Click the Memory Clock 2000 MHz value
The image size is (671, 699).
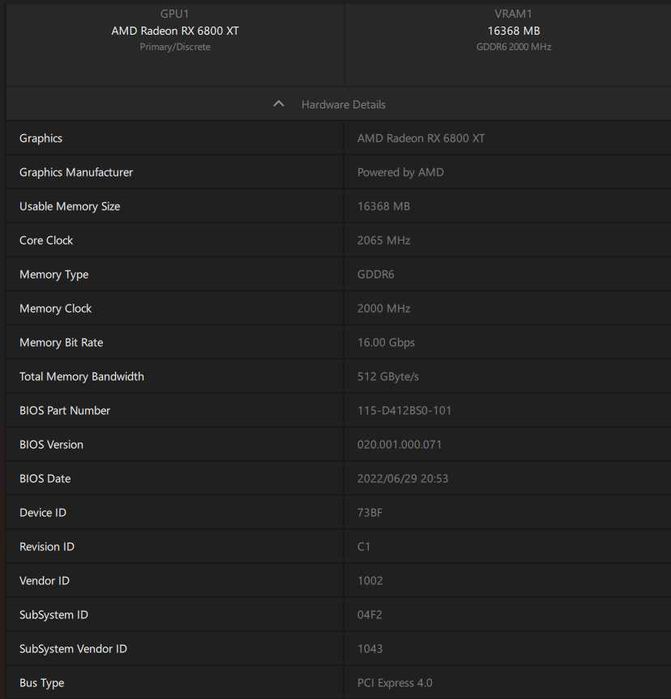click(383, 308)
